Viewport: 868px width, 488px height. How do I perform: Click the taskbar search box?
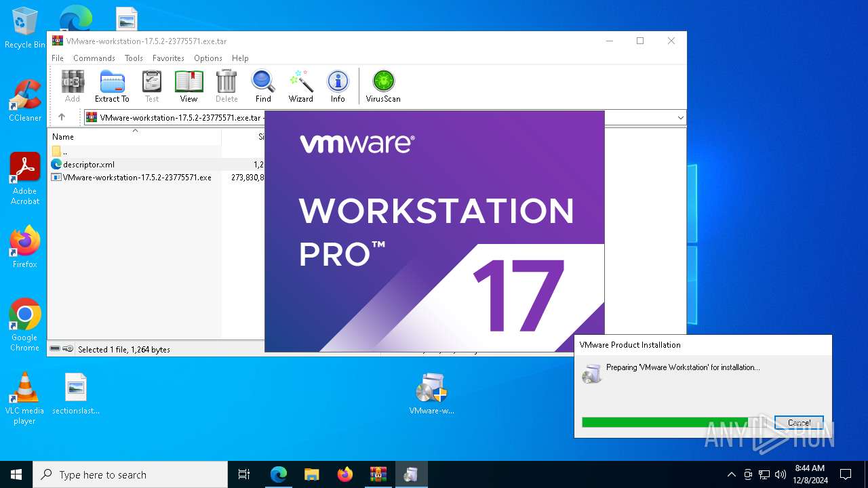click(x=130, y=474)
